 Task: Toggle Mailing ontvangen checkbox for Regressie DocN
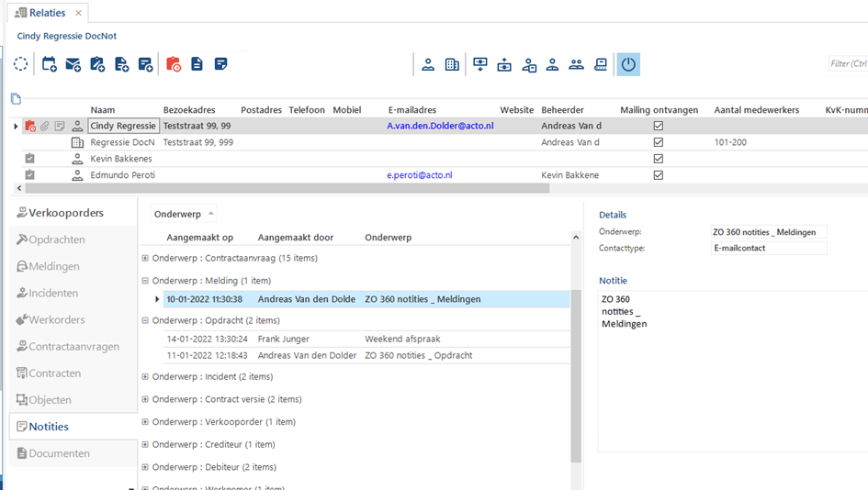click(659, 142)
